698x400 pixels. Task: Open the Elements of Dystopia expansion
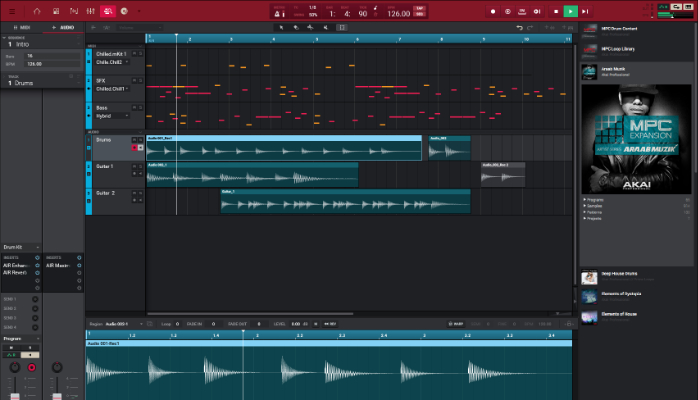[x=637, y=297]
